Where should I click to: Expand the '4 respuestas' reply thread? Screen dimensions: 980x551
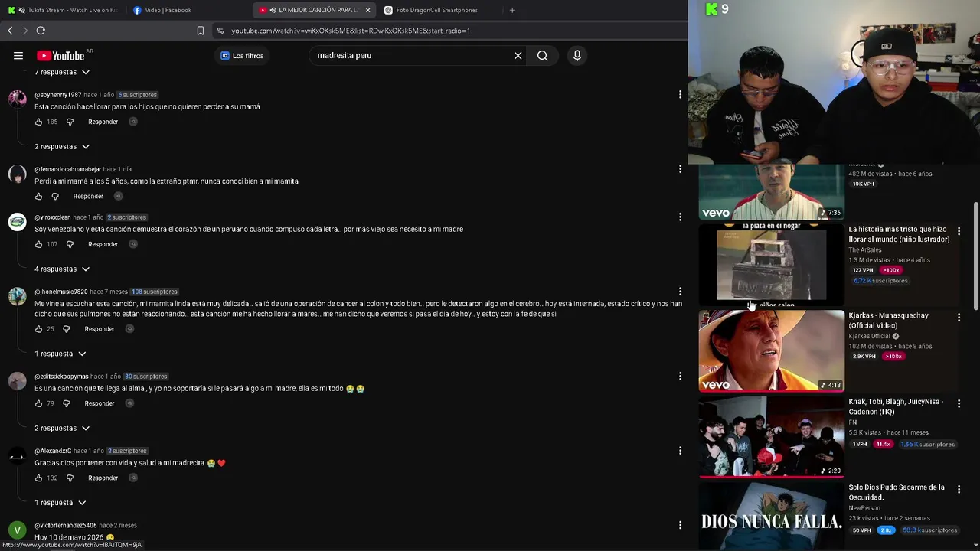[62, 269]
